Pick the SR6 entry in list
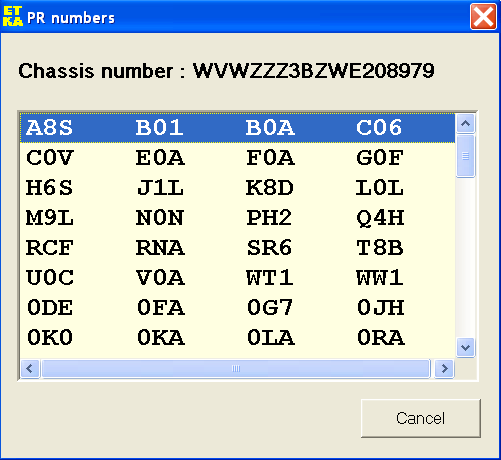Viewport: 501px width, 460px height. click(x=269, y=248)
